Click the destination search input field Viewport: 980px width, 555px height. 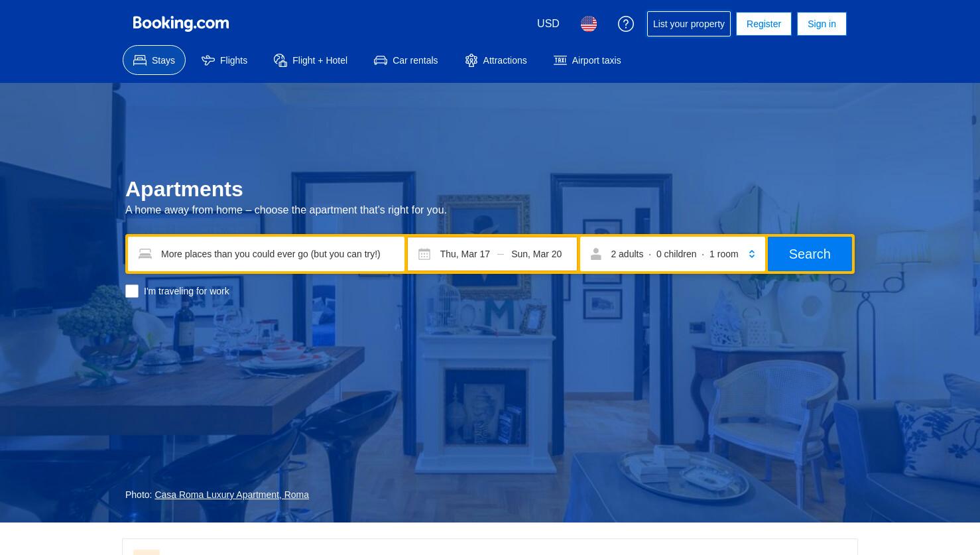point(266,254)
